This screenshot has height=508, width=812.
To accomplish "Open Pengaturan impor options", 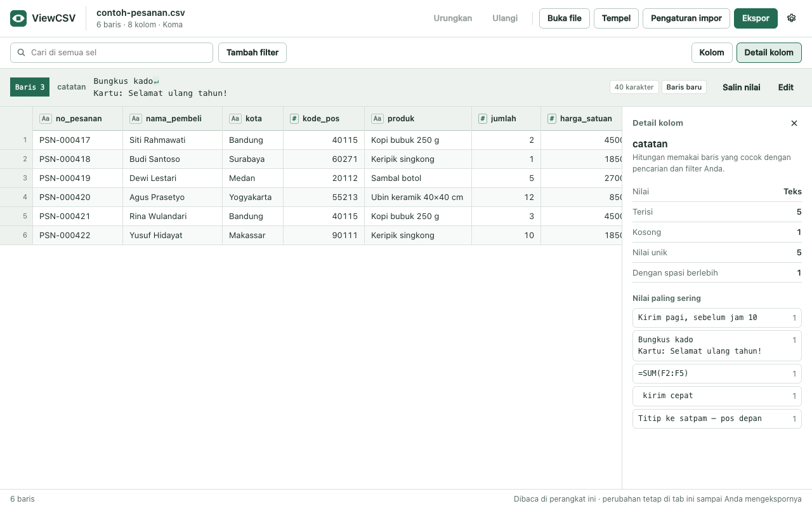I will click(x=686, y=18).
